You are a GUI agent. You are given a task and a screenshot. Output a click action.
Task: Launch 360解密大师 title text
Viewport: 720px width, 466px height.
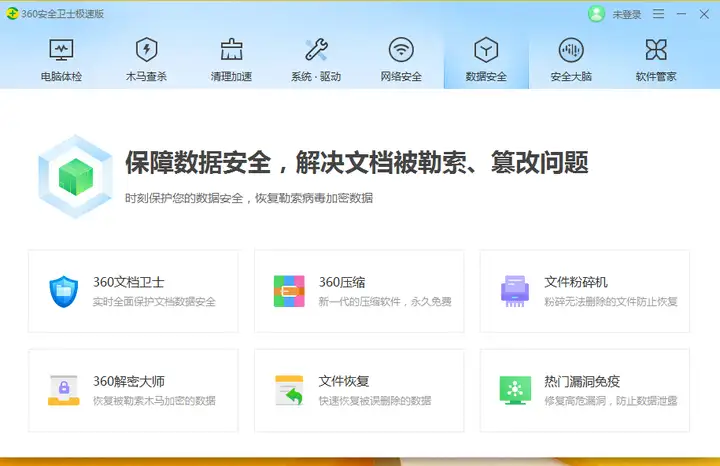[x=129, y=381]
